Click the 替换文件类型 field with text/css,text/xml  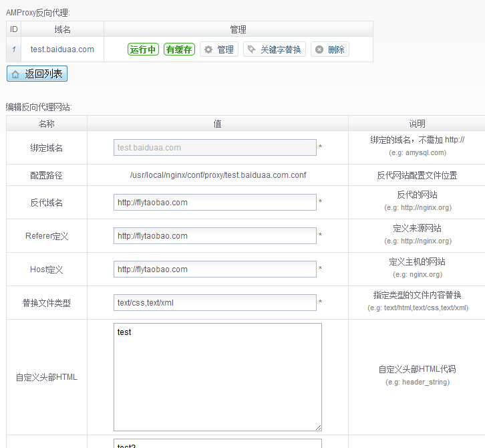click(x=214, y=302)
